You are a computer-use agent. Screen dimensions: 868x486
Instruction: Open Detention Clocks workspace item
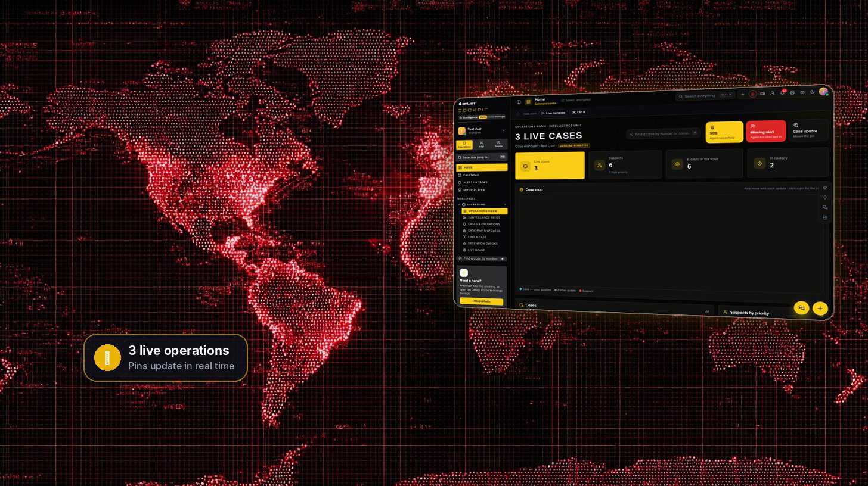tap(485, 244)
